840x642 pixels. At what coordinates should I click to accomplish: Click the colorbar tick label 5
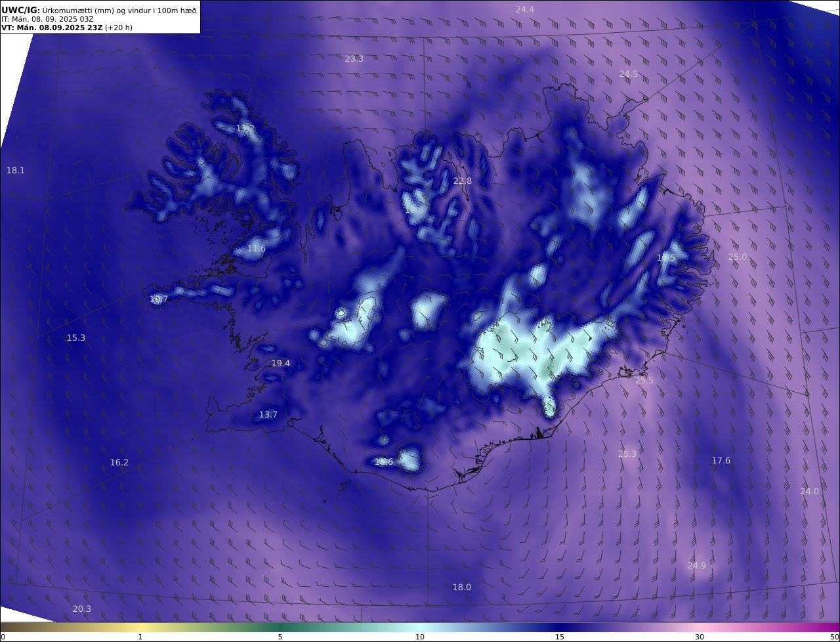click(x=280, y=637)
